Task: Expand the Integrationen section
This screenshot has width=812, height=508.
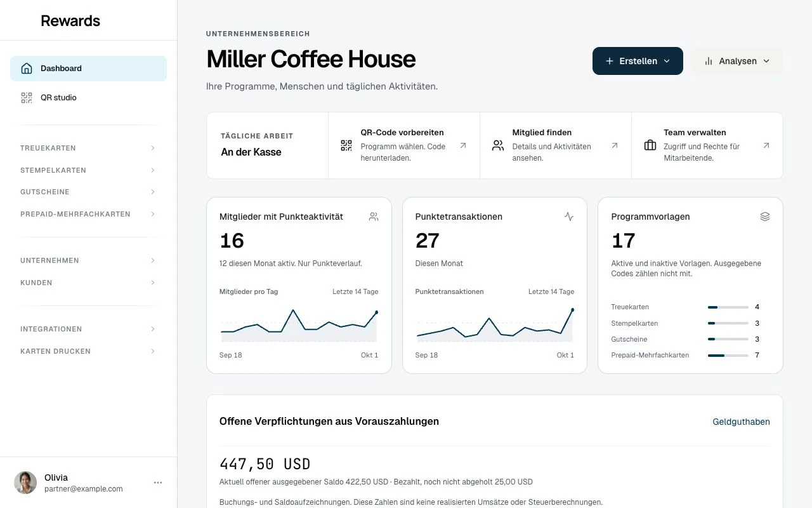Action: [88, 329]
